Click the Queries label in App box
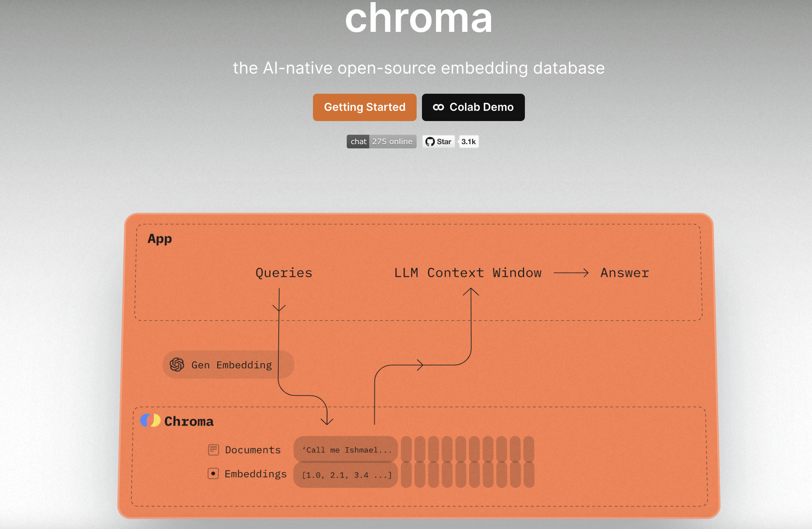The width and height of the screenshot is (812, 529). (x=284, y=273)
